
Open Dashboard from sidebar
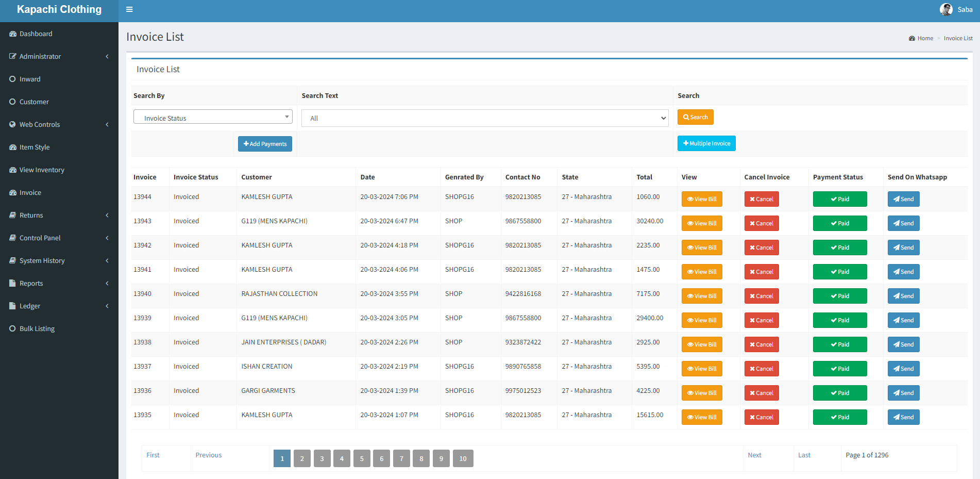[36, 34]
